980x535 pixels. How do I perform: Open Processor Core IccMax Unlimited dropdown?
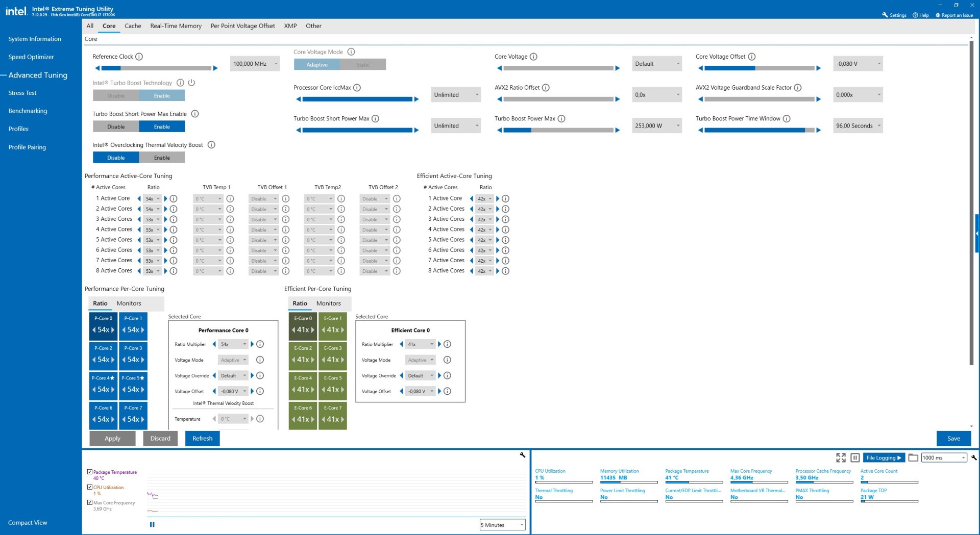[456, 95]
